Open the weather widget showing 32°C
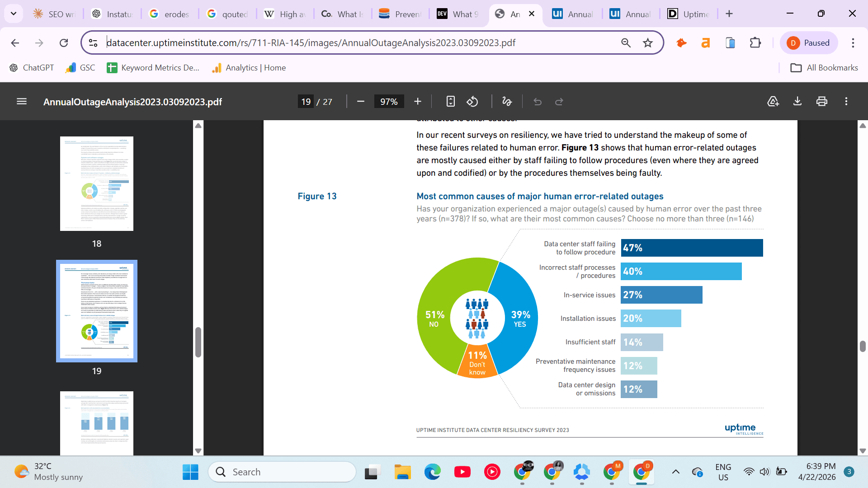The height and width of the screenshot is (488, 868). (x=49, y=472)
